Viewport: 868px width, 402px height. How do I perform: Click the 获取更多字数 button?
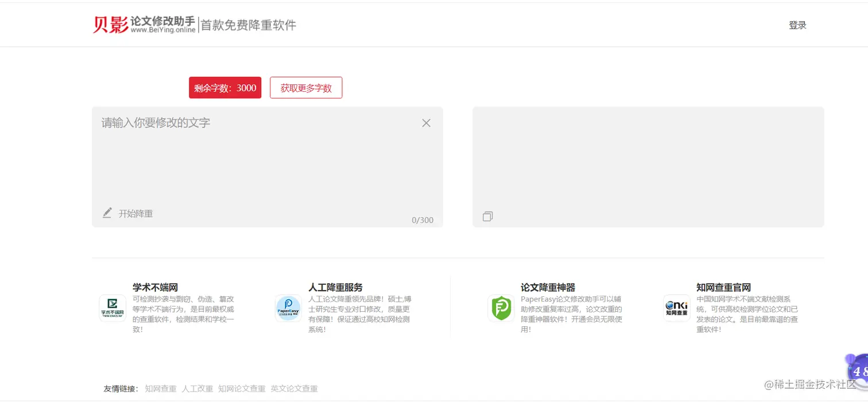[306, 88]
